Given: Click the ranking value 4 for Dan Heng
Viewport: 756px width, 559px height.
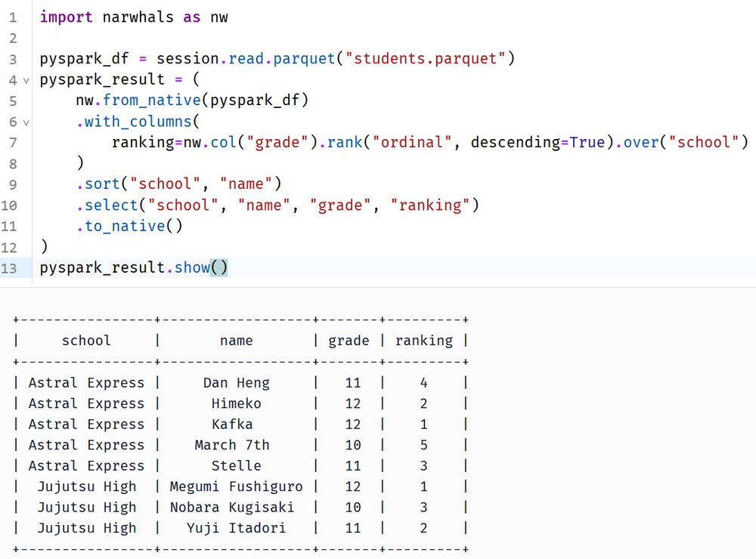Looking at the screenshot, I should [424, 383].
